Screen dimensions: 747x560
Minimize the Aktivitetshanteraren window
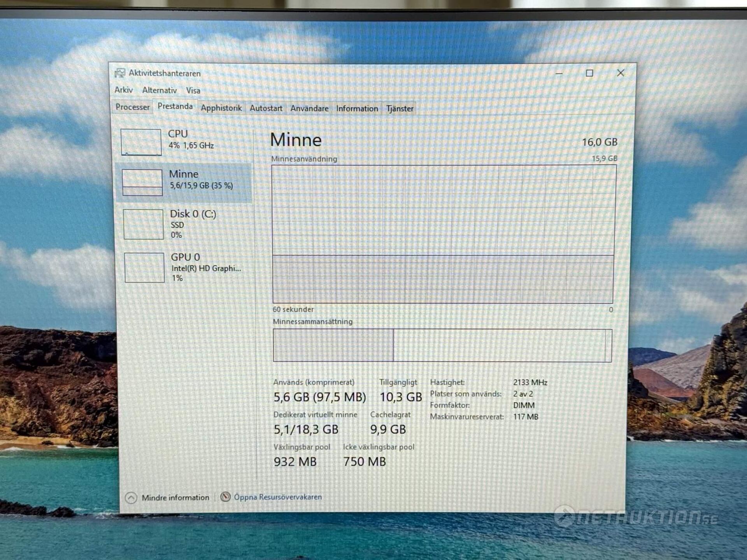(x=559, y=73)
